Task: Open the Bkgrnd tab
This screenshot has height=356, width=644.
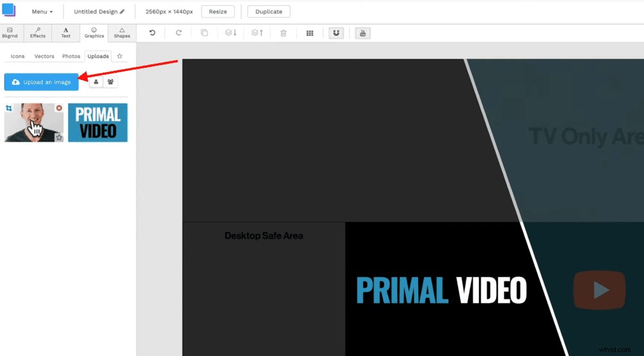Action: tap(10, 33)
